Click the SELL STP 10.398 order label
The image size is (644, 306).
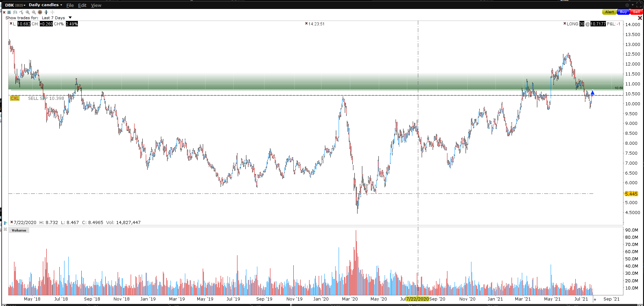coord(46,98)
